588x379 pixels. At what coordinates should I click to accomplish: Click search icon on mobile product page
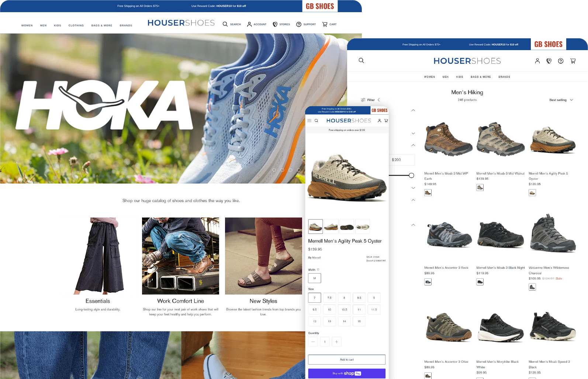click(x=316, y=121)
